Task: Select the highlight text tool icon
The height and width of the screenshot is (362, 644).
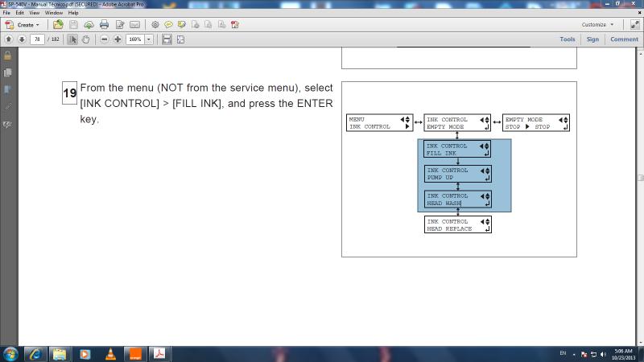Action: [182, 25]
